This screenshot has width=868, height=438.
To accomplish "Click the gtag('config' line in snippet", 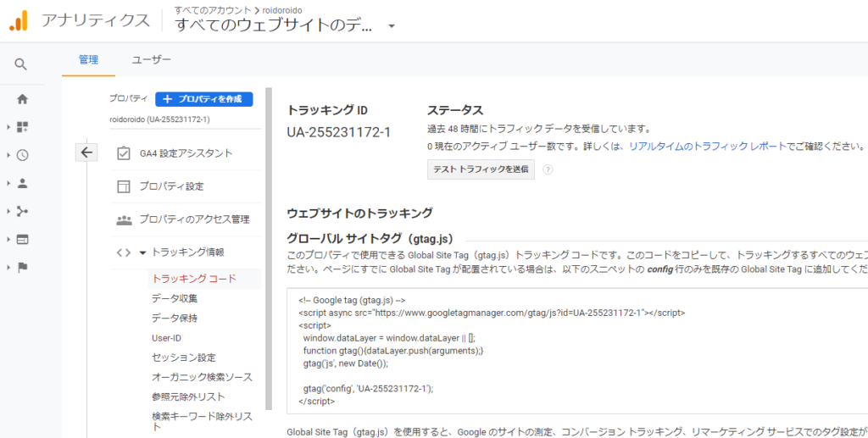I will (368, 389).
